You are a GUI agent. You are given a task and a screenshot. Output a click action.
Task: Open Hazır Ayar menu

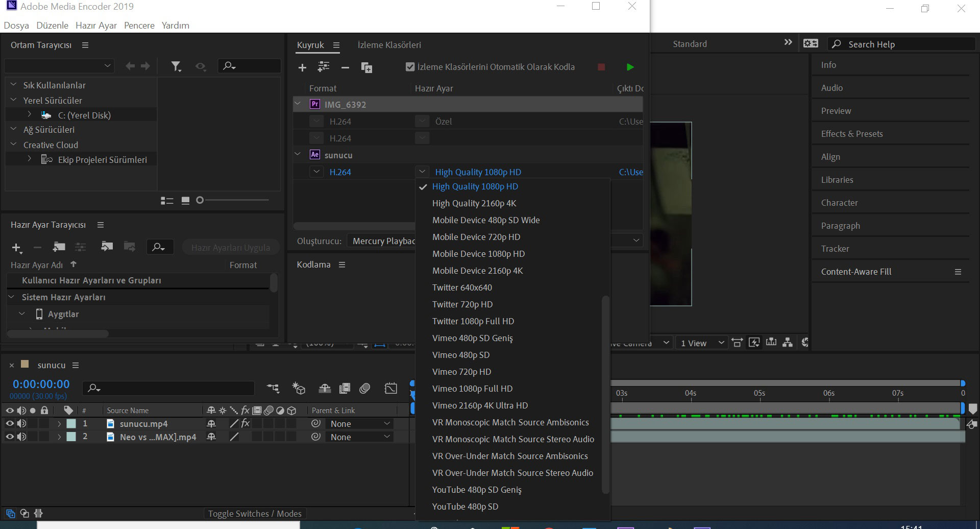(x=96, y=26)
